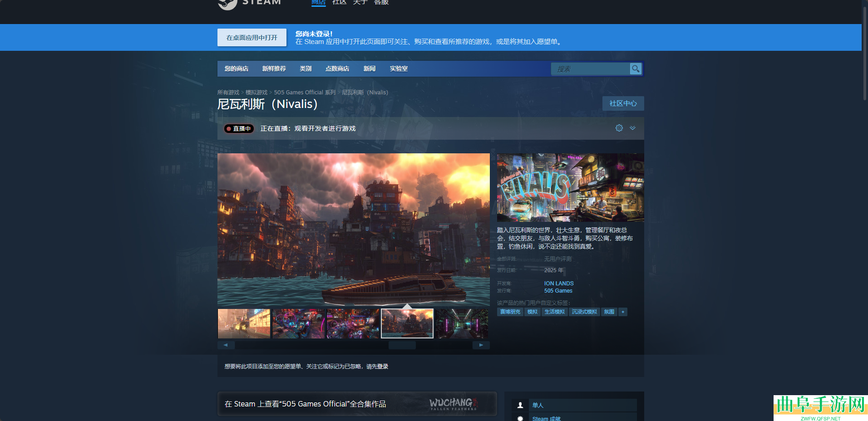Click the Steam logo
868x421 pixels.
tap(249, 4)
